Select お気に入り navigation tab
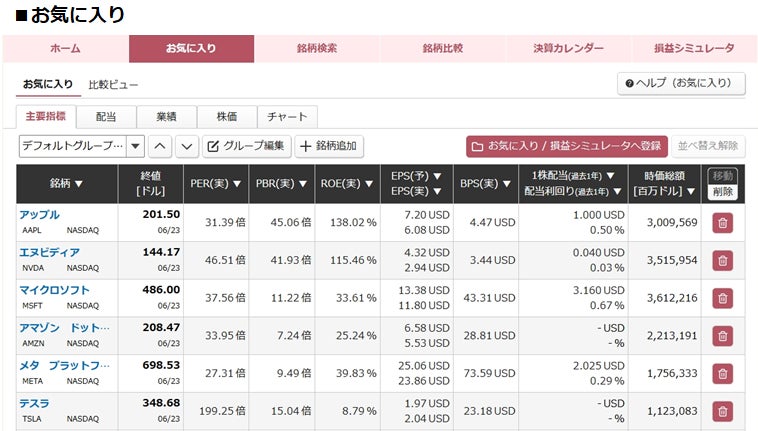The height and width of the screenshot is (431, 758). click(x=191, y=48)
